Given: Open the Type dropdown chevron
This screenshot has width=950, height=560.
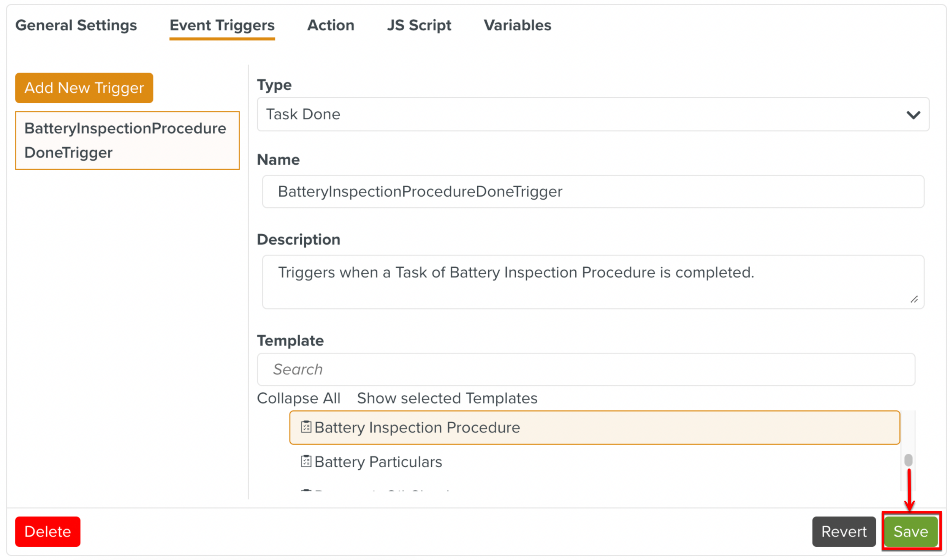Looking at the screenshot, I should point(913,115).
